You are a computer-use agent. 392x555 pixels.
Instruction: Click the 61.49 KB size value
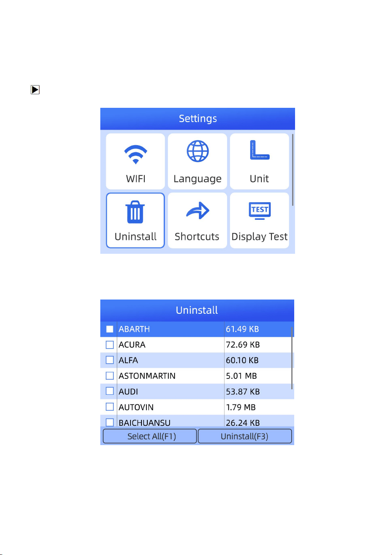pyautogui.click(x=243, y=329)
